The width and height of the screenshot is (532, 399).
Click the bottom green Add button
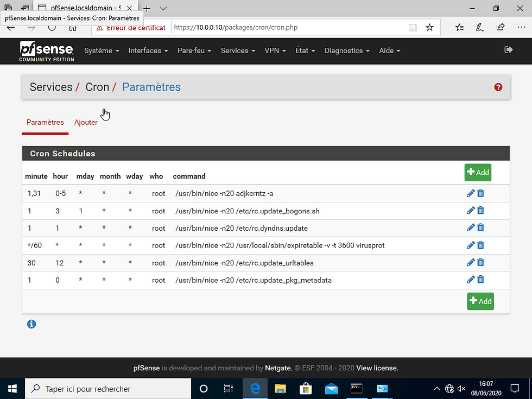click(480, 301)
